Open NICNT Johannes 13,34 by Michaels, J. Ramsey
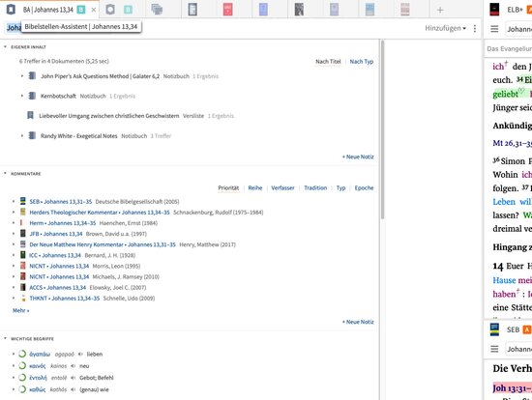This screenshot has width=532, height=400. pos(59,277)
